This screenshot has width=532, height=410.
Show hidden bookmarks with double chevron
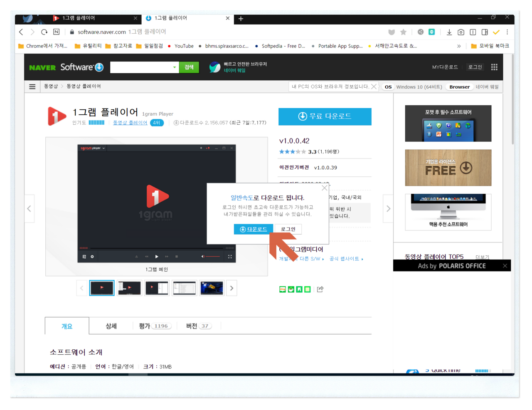coord(459,46)
